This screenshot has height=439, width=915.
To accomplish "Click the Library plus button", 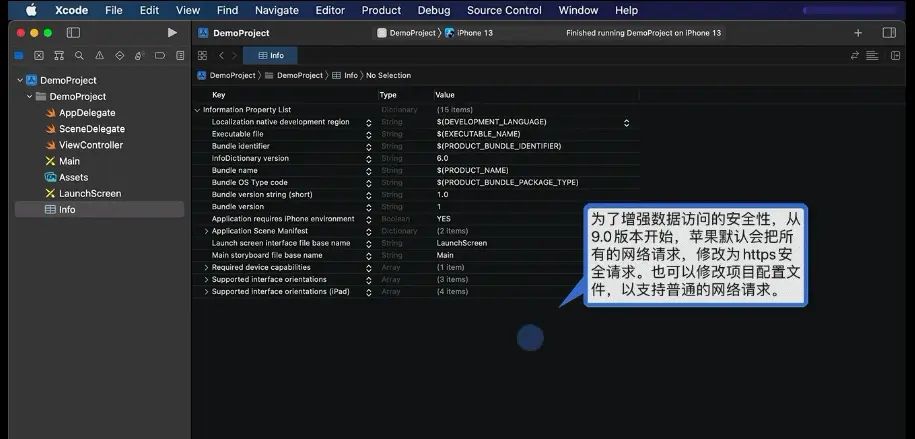I will click(858, 33).
